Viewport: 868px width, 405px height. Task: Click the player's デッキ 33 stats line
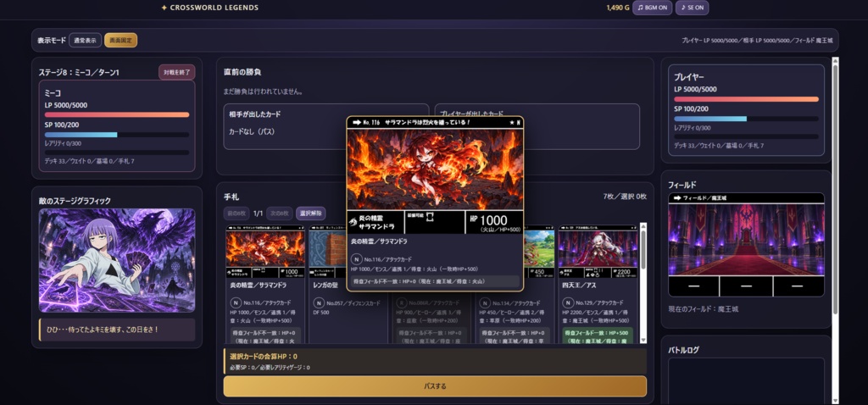719,145
